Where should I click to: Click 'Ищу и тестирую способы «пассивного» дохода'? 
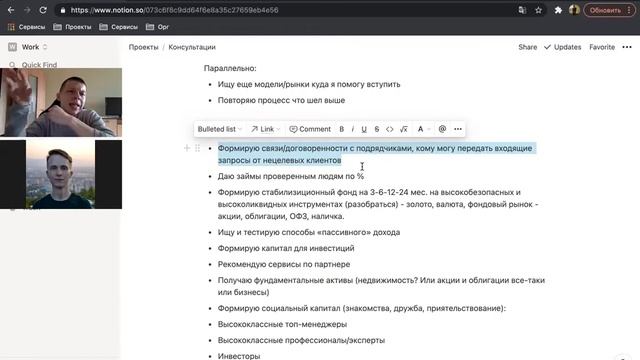309,232
